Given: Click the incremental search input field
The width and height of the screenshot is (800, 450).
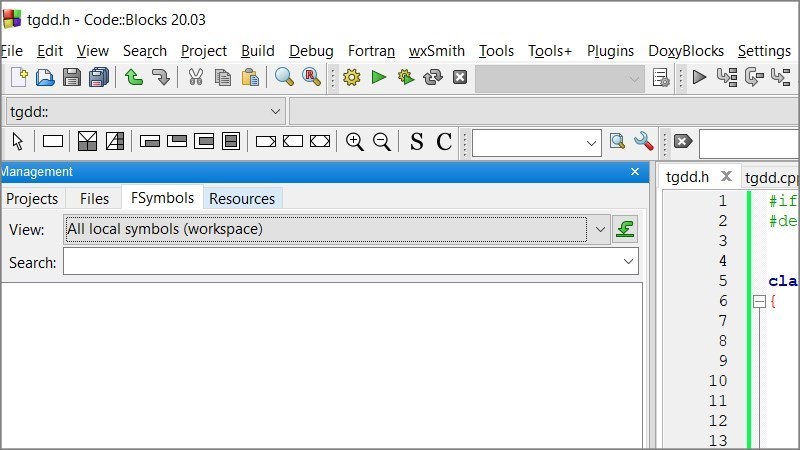Looking at the screenshot, I should pos(749,144).
